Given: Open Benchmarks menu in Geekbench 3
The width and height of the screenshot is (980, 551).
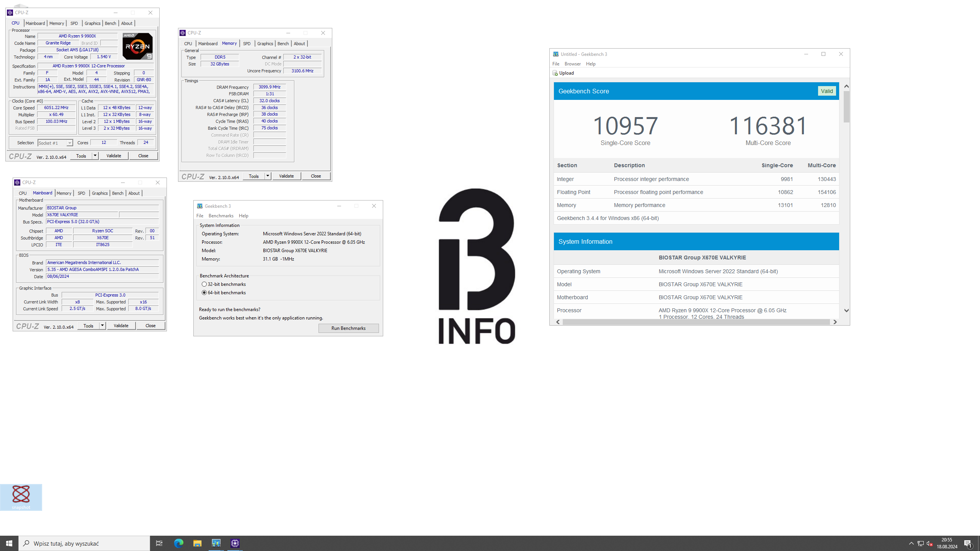Looking at the screenshot, I should (221, 216).
